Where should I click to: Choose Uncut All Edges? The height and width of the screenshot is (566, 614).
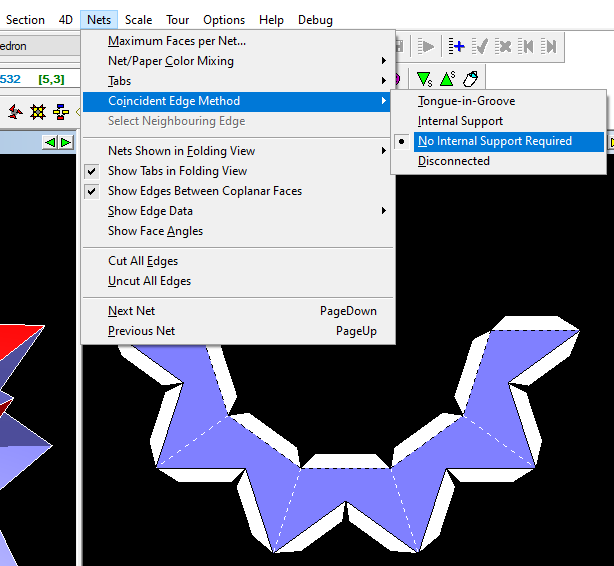point(238,281)
